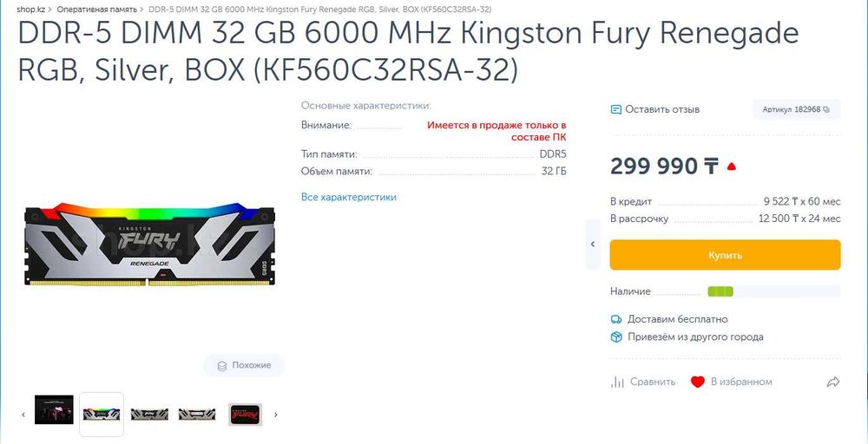Image resolution: width=868 pixels, height=444 pixels.
Task: Click the share arrow icon
Action: point(833,382)
